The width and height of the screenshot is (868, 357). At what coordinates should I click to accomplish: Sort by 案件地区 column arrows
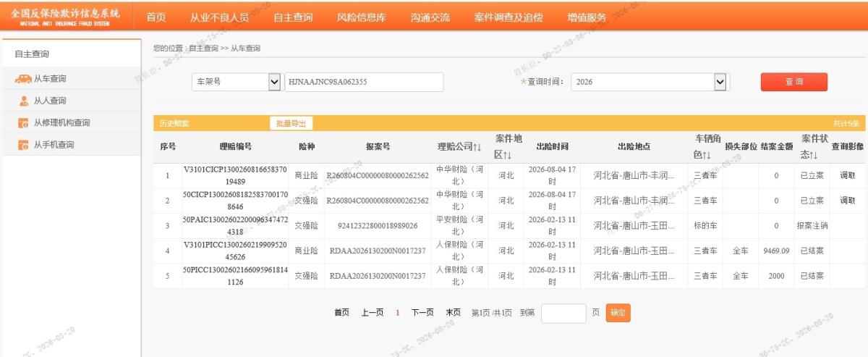(x=507, y=155)
